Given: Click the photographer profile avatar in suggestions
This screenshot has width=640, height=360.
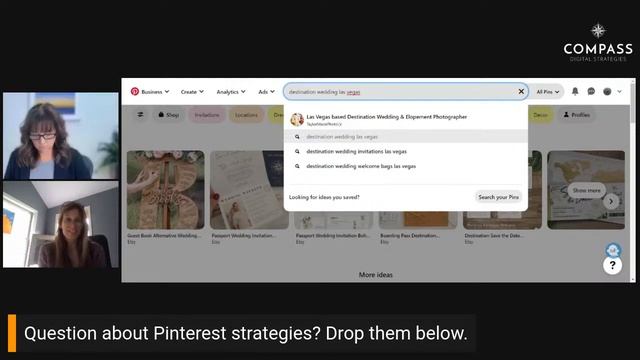Looking at the screenshot, I should (297, 119).
